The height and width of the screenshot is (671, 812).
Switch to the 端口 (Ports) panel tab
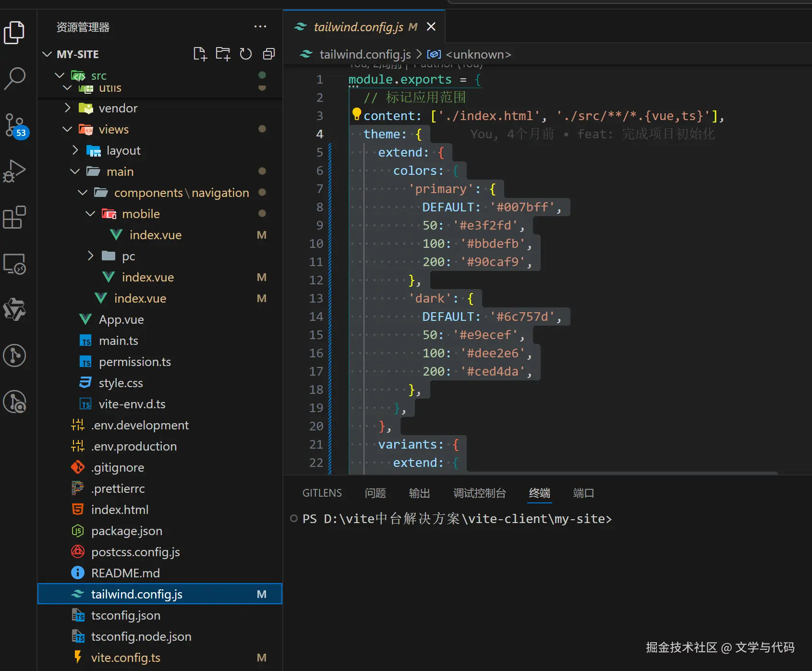pyautogui.click(x=583, y=493)
